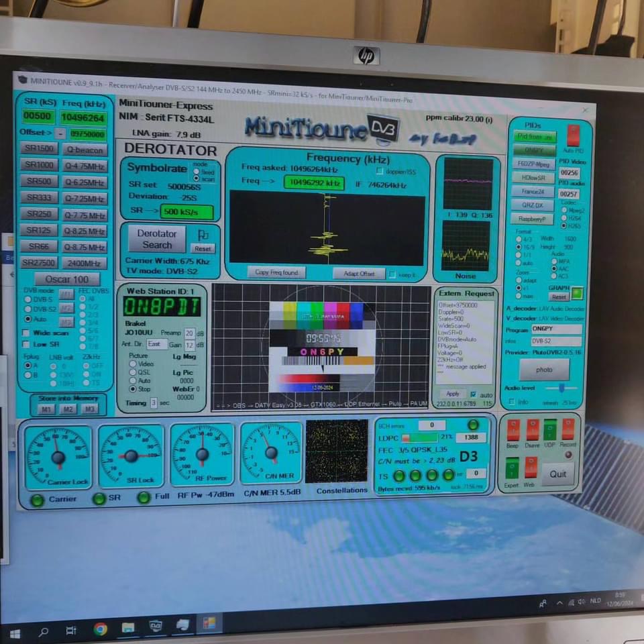644x644 pixels.
Task: Click the Q-beacon frequency preset
Action: click(x=85, y=150)
